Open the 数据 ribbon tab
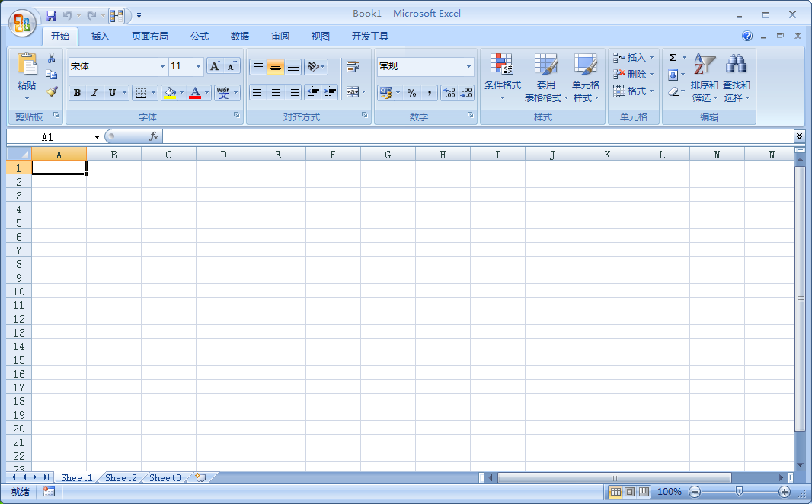Viewport: 812px width, 504px height. tap(240, 37)
